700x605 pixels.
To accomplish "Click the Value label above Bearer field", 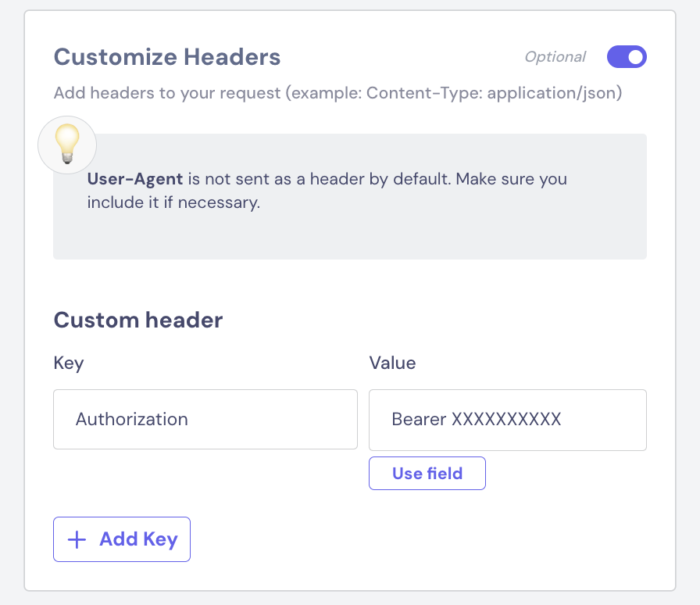I will point(392,363).
